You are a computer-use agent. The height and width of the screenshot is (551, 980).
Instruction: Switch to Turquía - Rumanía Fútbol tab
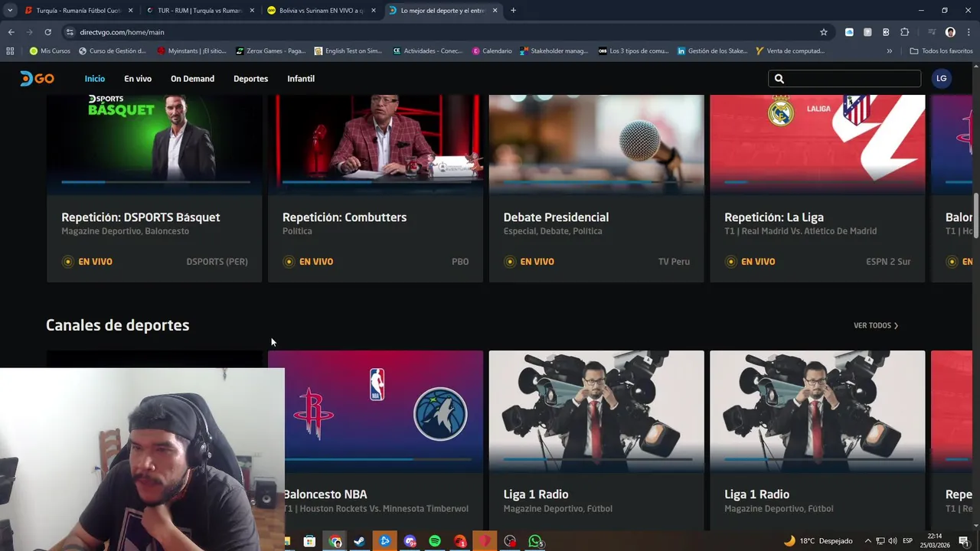77,11
